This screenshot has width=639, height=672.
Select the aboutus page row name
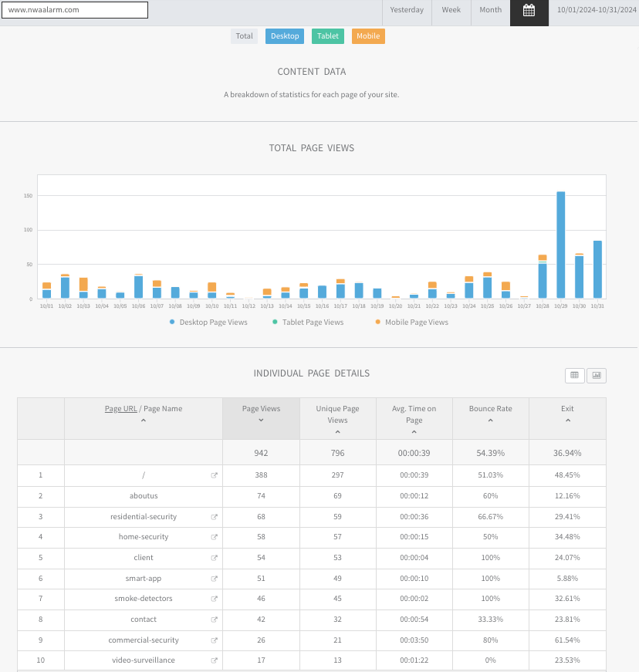[x=144, y=496]
